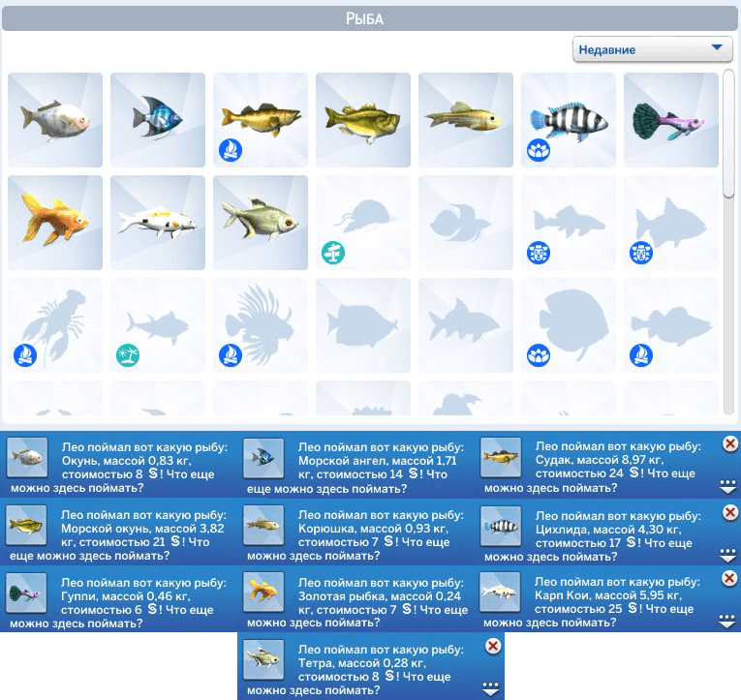Viewport: 741px width, 700px height.
Task: Click the locked shark-like silhouette tile
Action: click(x=466, y=325)
